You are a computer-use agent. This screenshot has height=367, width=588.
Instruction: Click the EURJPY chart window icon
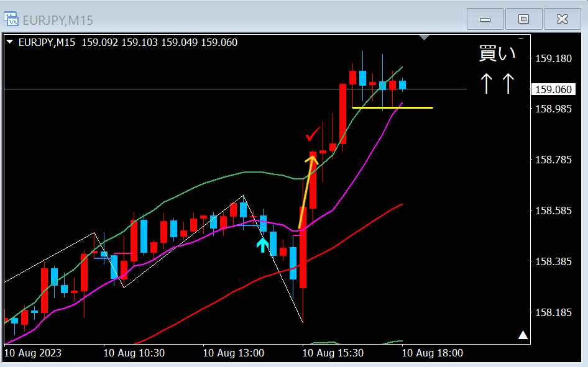pyautogui.click(x=11, y=19)
